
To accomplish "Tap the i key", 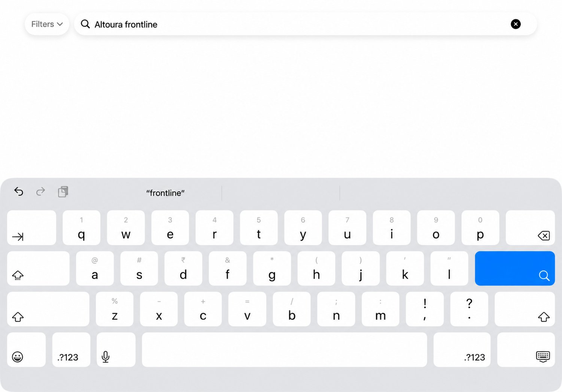I will tap(392, 228).
